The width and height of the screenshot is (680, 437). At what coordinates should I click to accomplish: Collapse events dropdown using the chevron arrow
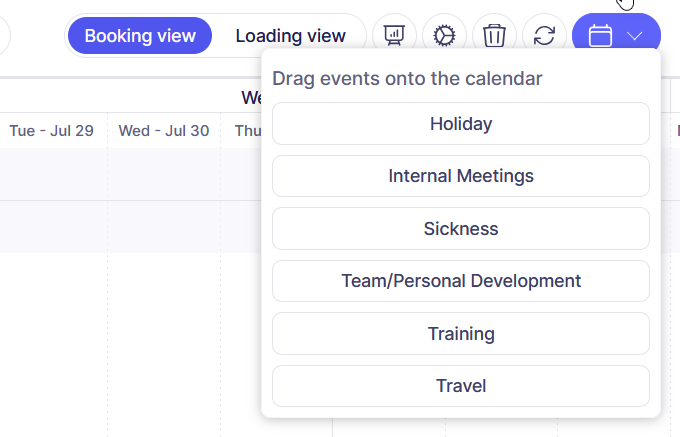point(636,37)
